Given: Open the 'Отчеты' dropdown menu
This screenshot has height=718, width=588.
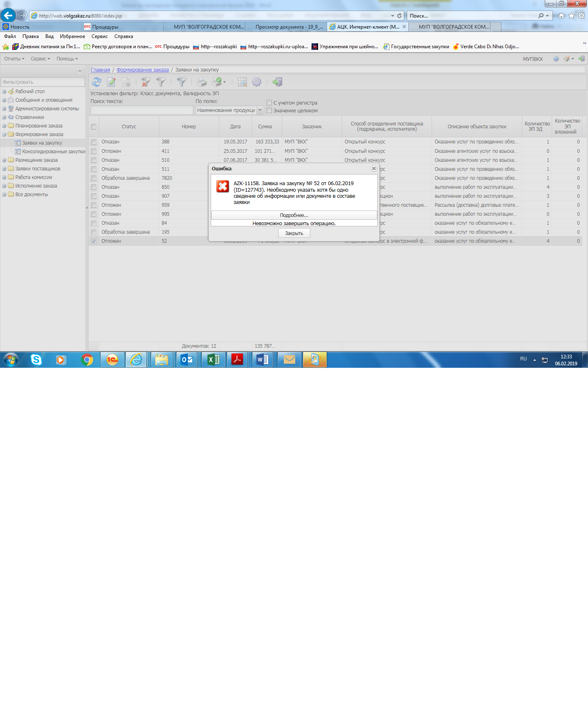Looking at the screenshot, I should click(x=14, y=59).
